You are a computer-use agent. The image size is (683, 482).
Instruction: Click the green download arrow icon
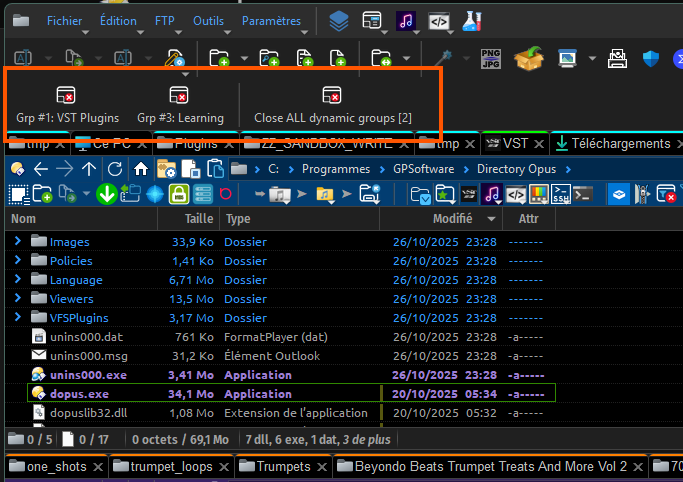coord(106,193)
